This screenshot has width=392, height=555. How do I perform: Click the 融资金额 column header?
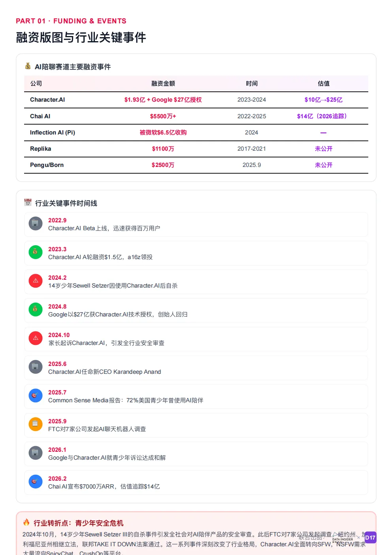(x=163, y=83)
